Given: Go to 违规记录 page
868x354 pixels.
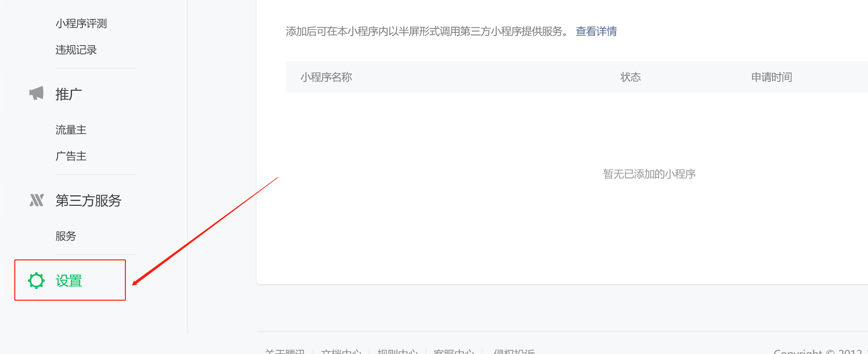Looking at the screenshot, I should pos(76,50).
